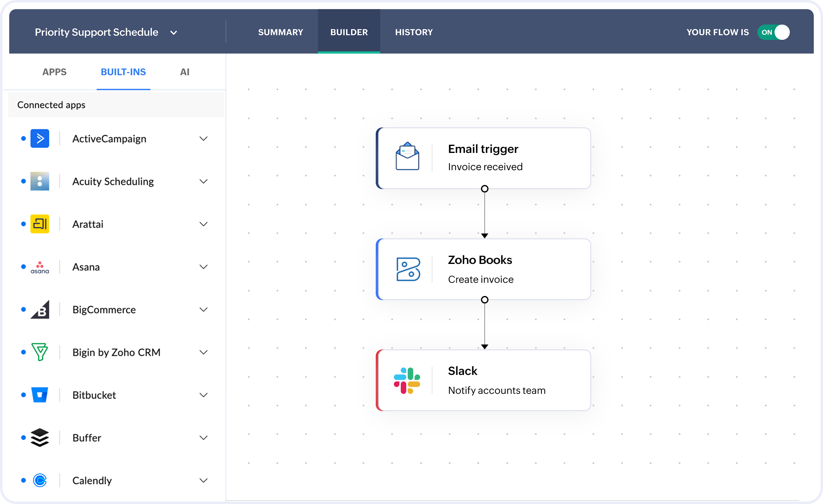Click the connector circle under Zoho Books
Screen dimensions: 823x504
click(485, 300)
